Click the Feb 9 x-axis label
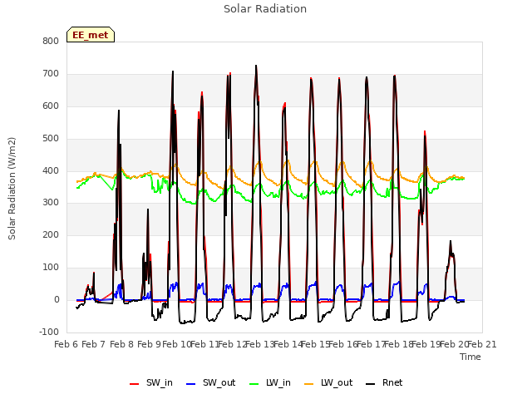This screenshot has height=399, width=532. tap(149, 345)
